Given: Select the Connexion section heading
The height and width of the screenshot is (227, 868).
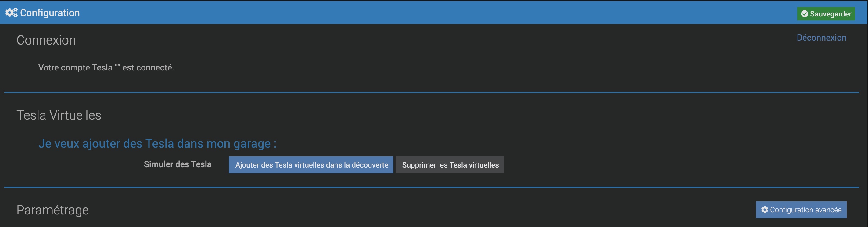Looking at the screenshot, I should [x=46, y=40].
